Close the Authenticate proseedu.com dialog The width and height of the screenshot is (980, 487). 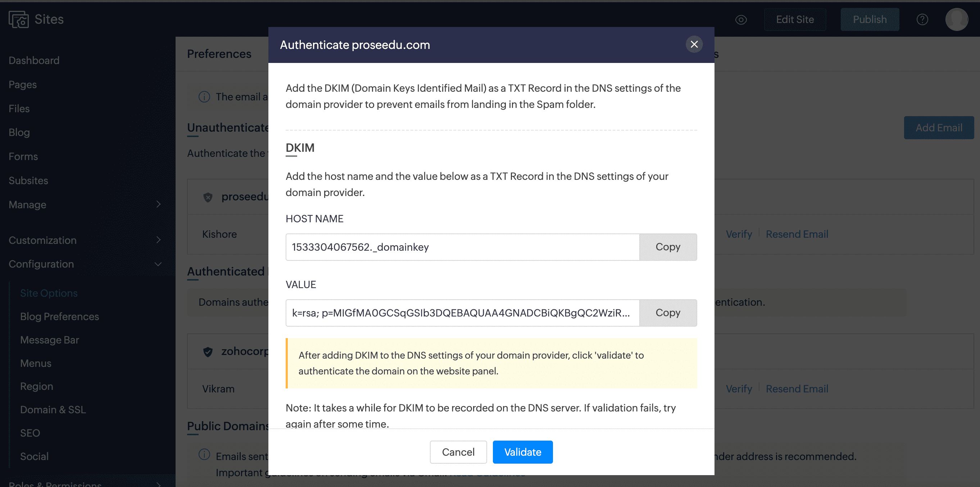(694, 45)
